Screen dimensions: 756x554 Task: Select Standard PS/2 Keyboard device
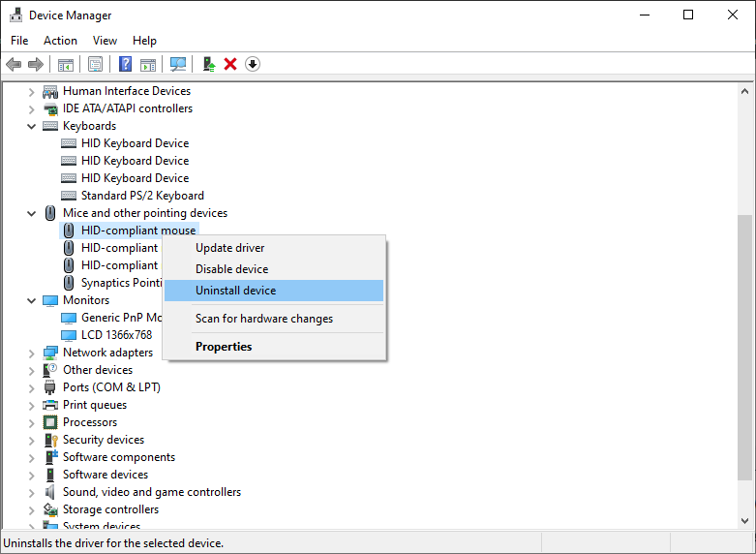[142, 196]
